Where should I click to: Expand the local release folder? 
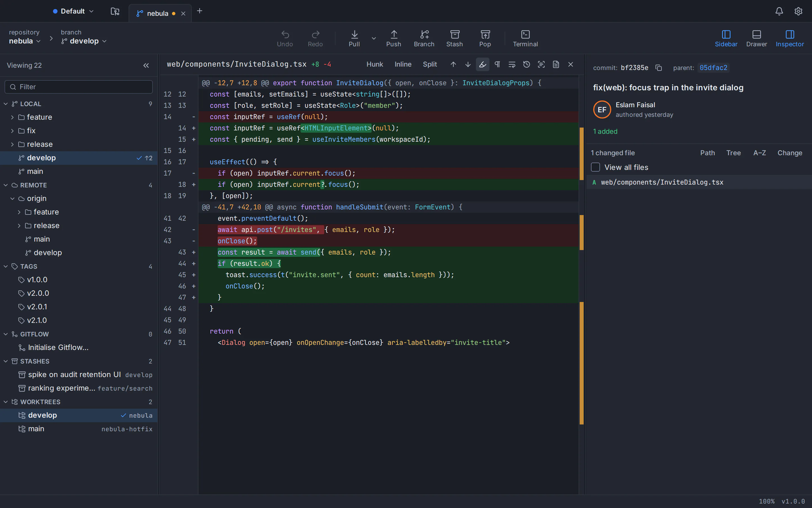[x=12, y=144]
